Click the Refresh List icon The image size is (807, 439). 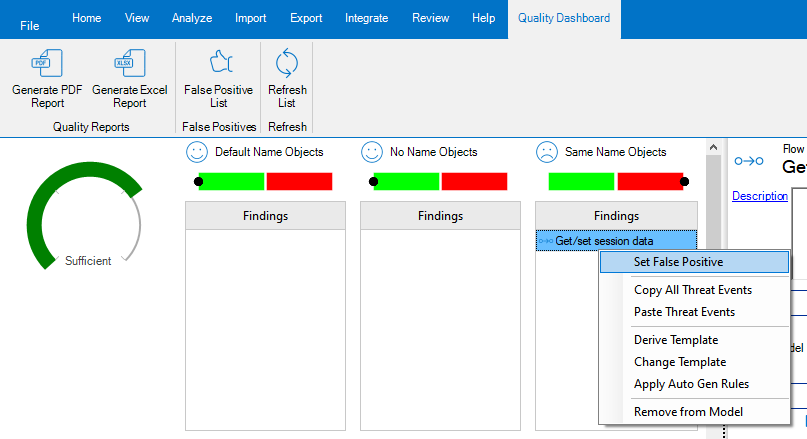(x=287, y=65)
